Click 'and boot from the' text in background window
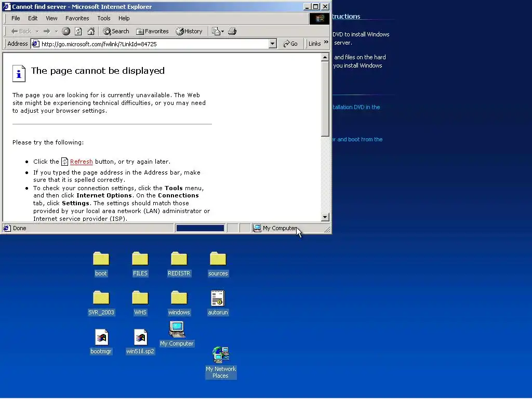Screen dimensions: 532x399 pos(360,139)
